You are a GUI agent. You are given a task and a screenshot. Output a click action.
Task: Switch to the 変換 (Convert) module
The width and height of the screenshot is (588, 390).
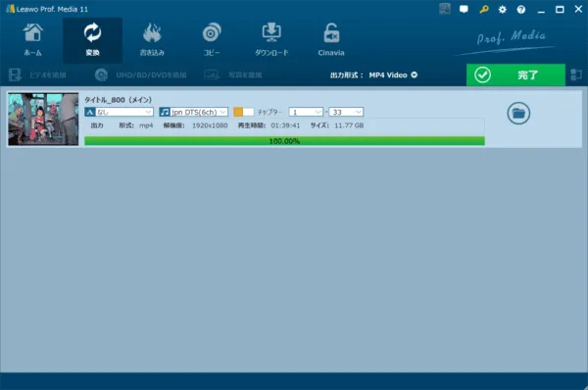click(92, 40)
